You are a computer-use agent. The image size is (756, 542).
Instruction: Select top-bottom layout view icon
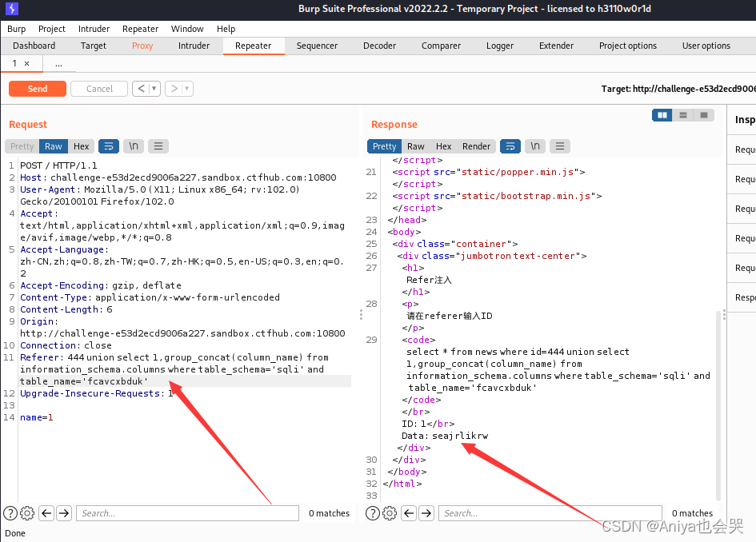pos(682,115)
